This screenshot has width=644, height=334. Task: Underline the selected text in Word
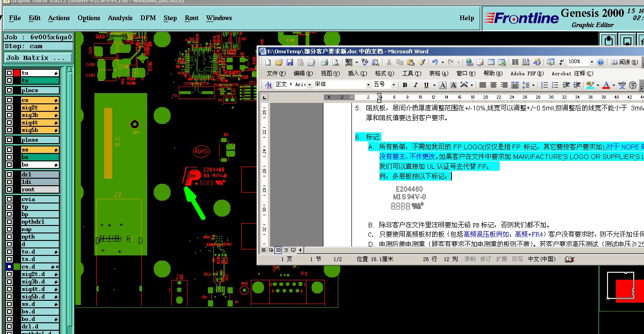(426, 85)
